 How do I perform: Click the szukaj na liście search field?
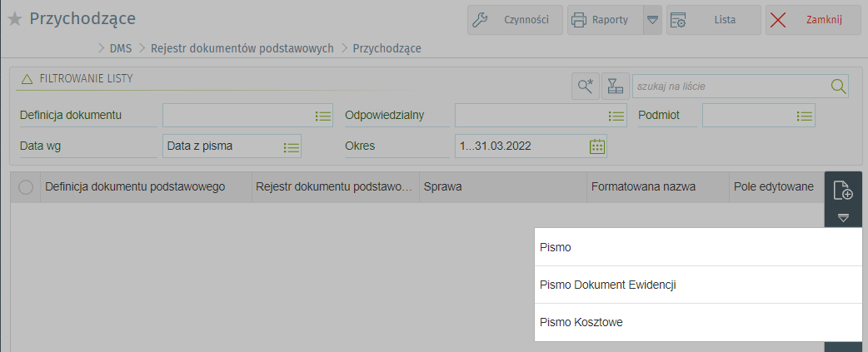730,86
